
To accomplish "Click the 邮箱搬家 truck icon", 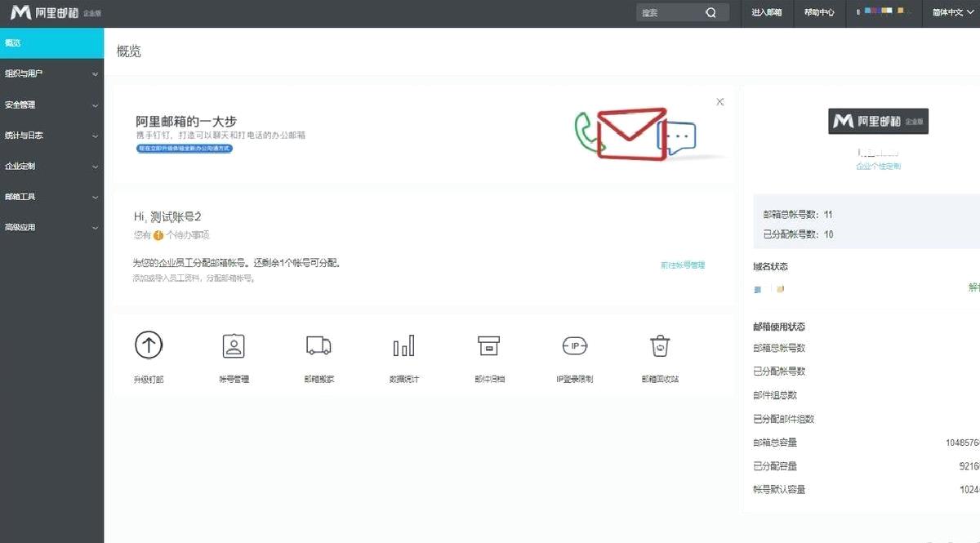I will 318,345.
